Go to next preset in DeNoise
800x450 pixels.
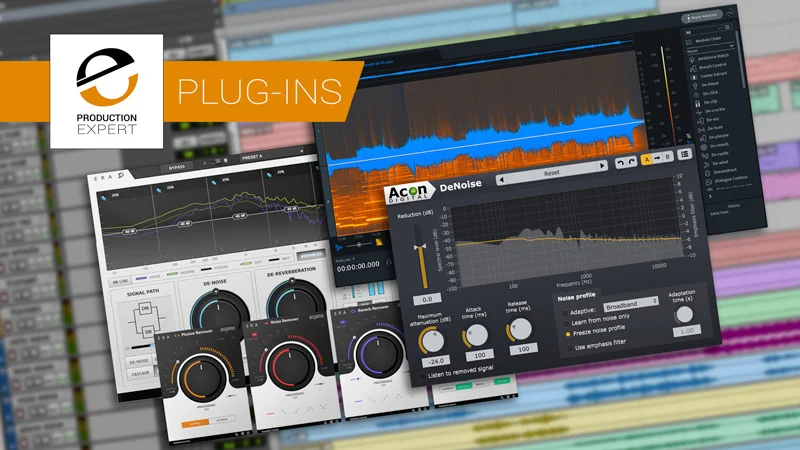click(602, 166)
